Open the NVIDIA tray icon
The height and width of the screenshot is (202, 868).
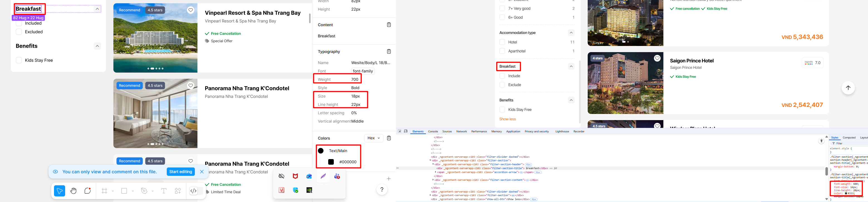click(309, 190)
